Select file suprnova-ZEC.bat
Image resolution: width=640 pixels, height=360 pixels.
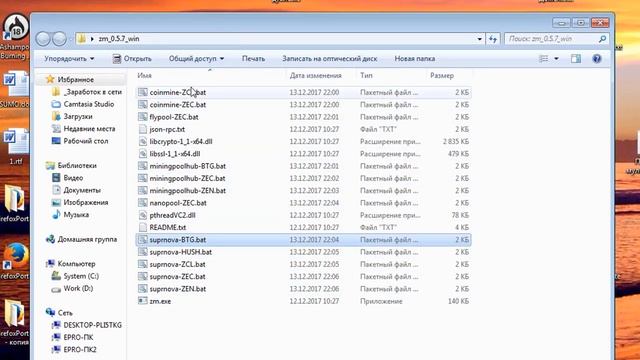[177, 276]
